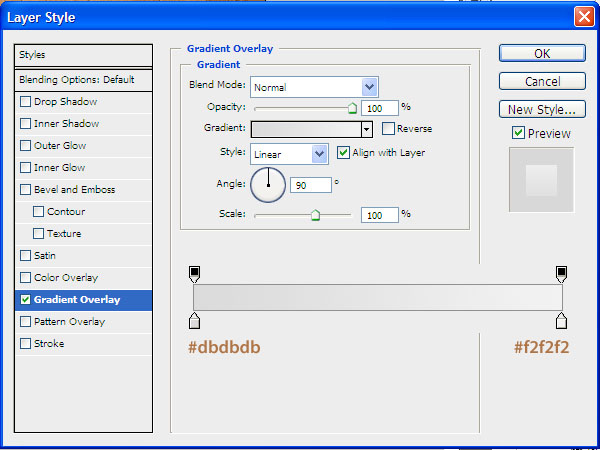Toggle the Reverse gradient checkbox
This screenshot has width=600, height=450.
pyautogui.click(x=388, y=129)
